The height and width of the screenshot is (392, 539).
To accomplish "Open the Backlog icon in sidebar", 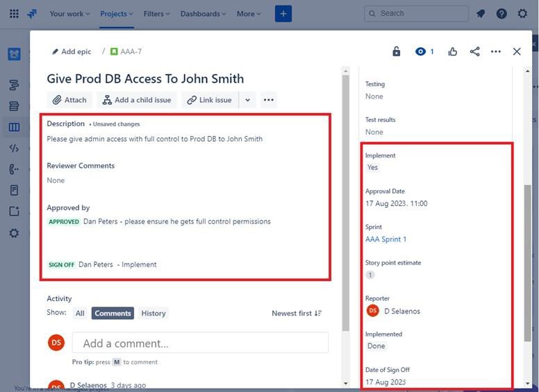I will click(14, 106).
